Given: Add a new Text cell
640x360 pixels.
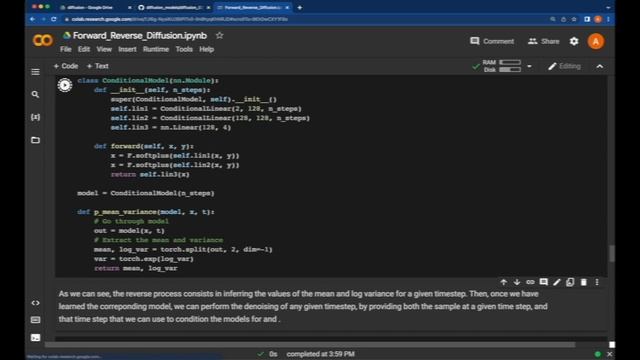Looking at the screenshot, I should 98,66.
